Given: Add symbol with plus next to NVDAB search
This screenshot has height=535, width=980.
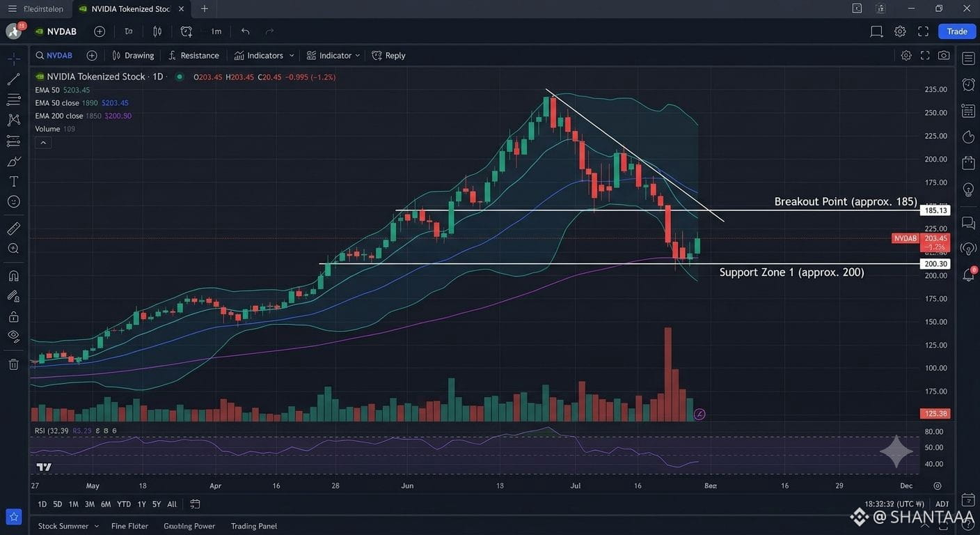Looking at the screenshot, I should pyautogui.click(x=92, y=55).
